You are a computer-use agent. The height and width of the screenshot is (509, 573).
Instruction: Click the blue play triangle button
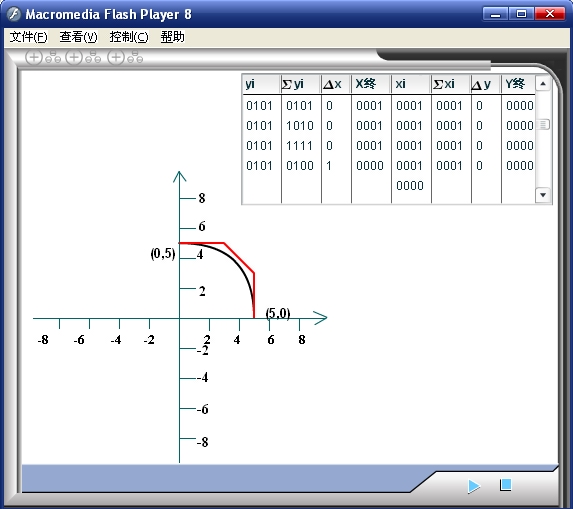[x=474, y=486]
